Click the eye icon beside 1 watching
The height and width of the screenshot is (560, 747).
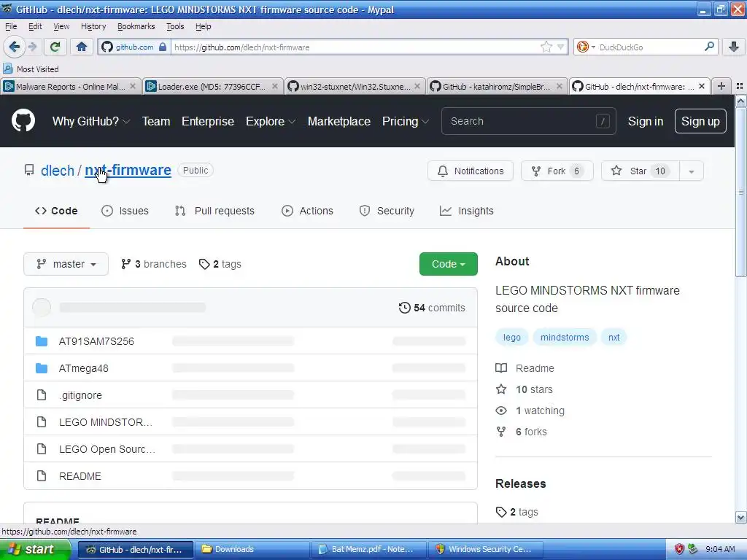click(501, 411)
